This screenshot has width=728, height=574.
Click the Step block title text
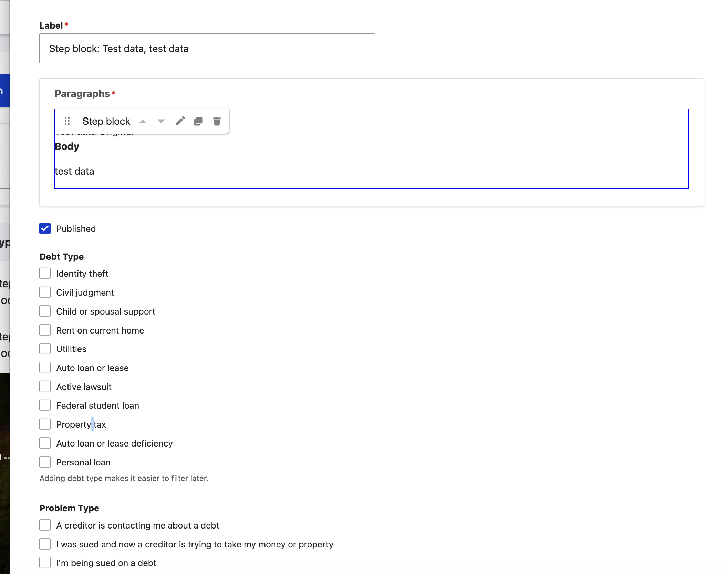[106, 121]
